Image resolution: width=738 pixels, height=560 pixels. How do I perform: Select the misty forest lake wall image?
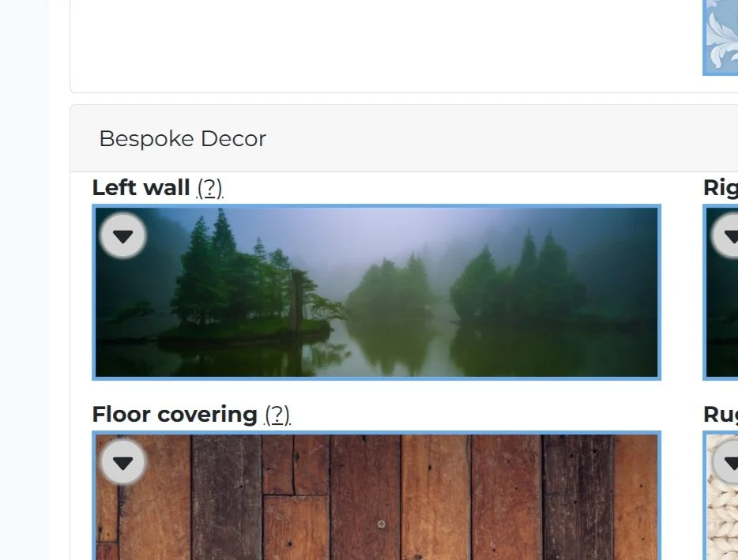pyautogui.click(x=377, y=292)
